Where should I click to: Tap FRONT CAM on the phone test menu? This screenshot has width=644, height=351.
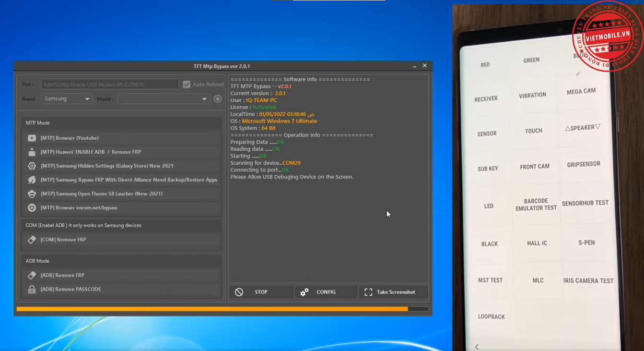535,167
